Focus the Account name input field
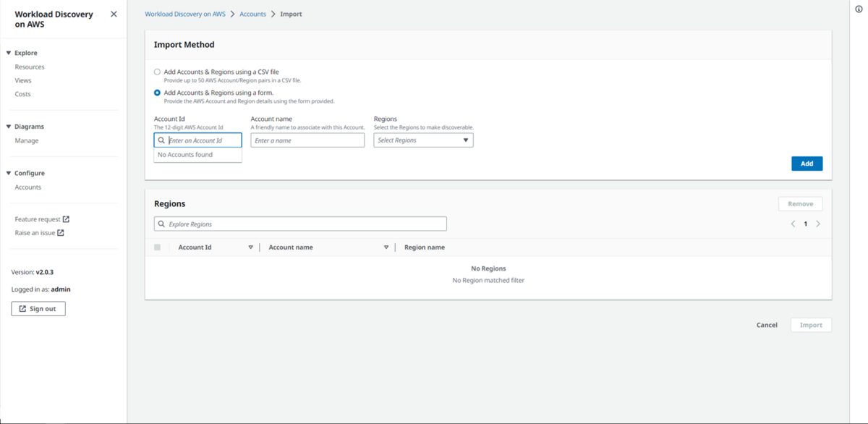Screen dimensions: 868x424 coord(307,140)
